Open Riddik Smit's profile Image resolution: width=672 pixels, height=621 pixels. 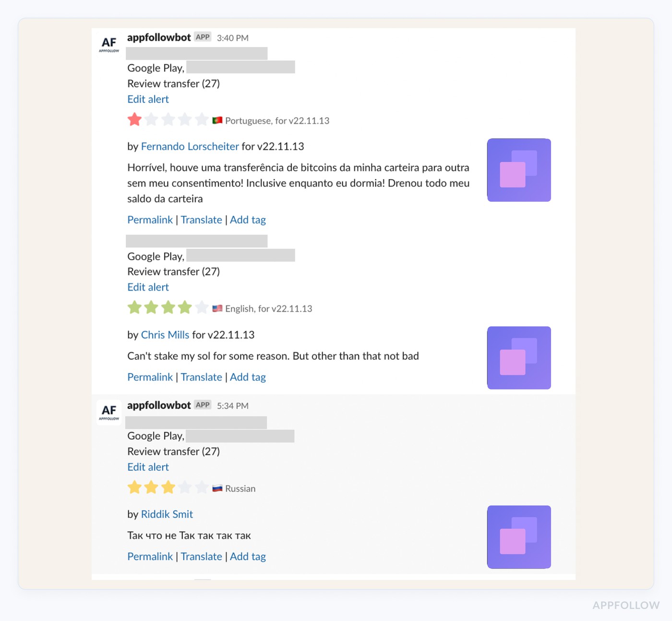pyautogui.click(x=167, y=514)
